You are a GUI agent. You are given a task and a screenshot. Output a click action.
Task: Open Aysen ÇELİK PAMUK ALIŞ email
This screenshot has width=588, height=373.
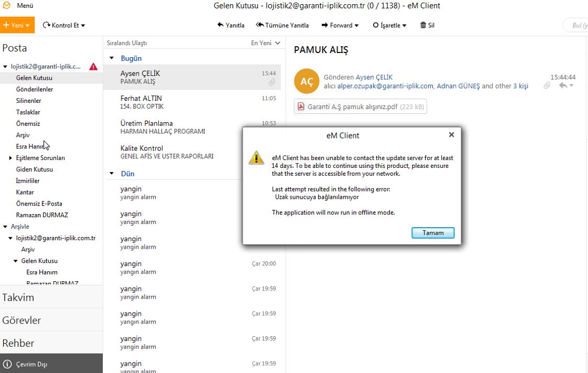tap(192, 77)
